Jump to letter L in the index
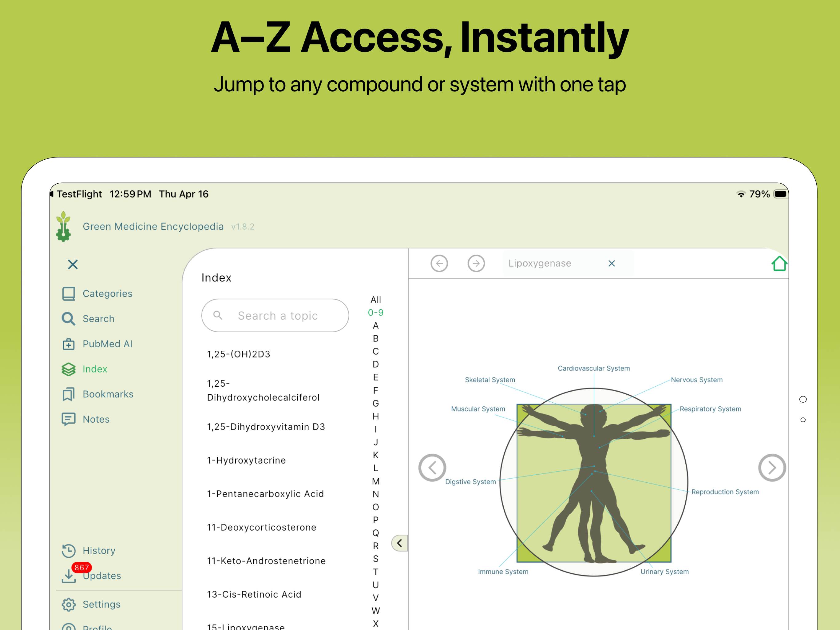This screenshot has height=630, width=840. pyautogui.click(x=375, y=468)
